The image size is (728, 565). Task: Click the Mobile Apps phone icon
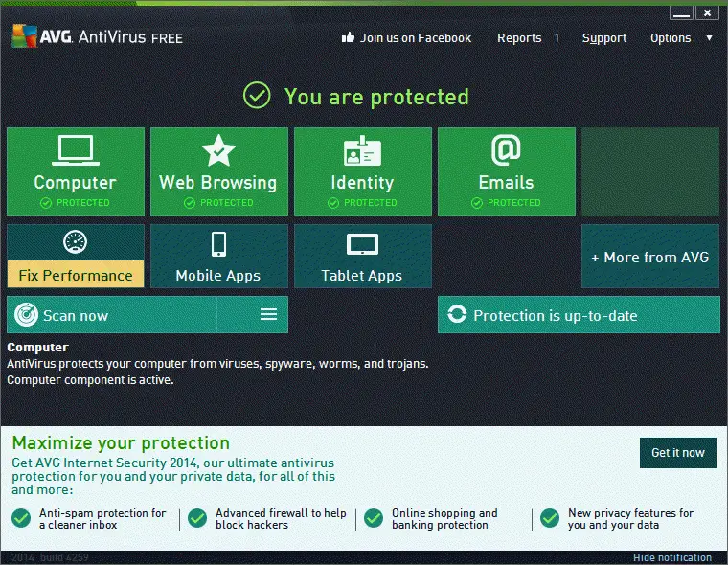(x=218, y=244)
